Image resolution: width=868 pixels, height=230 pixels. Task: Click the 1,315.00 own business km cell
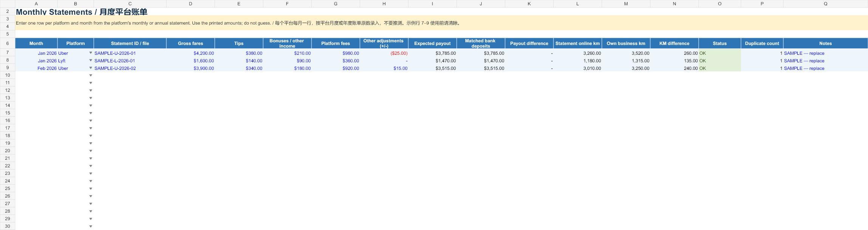click(x=626, y=61)
